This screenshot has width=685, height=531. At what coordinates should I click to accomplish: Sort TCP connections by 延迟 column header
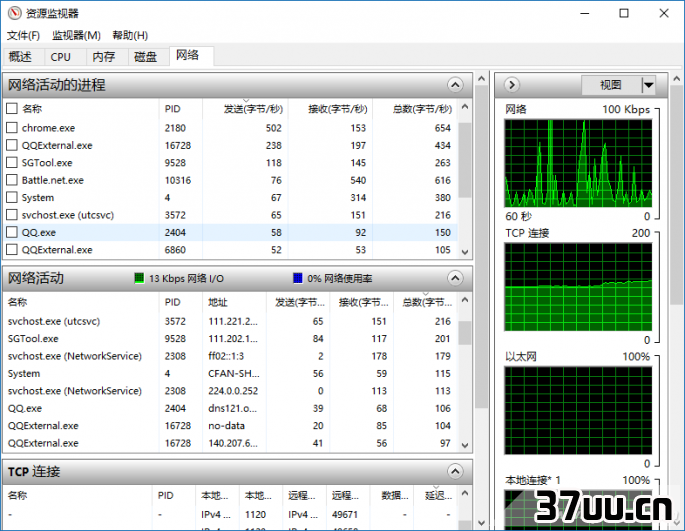pos(438,495)
